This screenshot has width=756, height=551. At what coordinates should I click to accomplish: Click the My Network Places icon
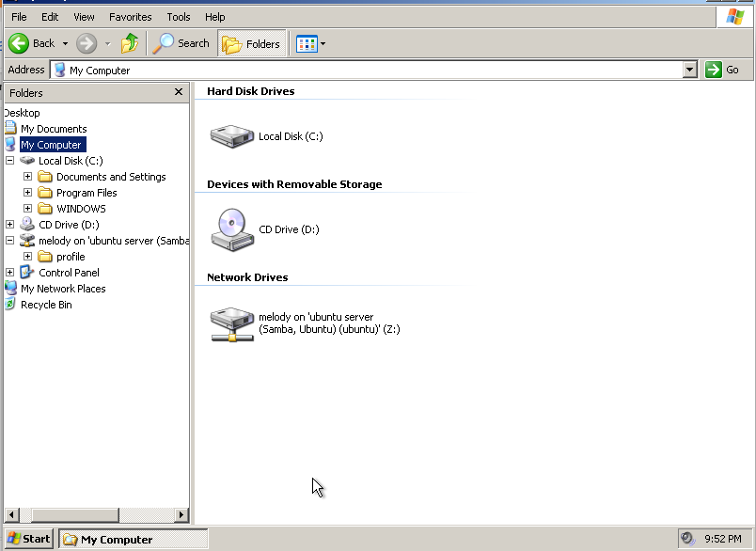tap(10, 288)
